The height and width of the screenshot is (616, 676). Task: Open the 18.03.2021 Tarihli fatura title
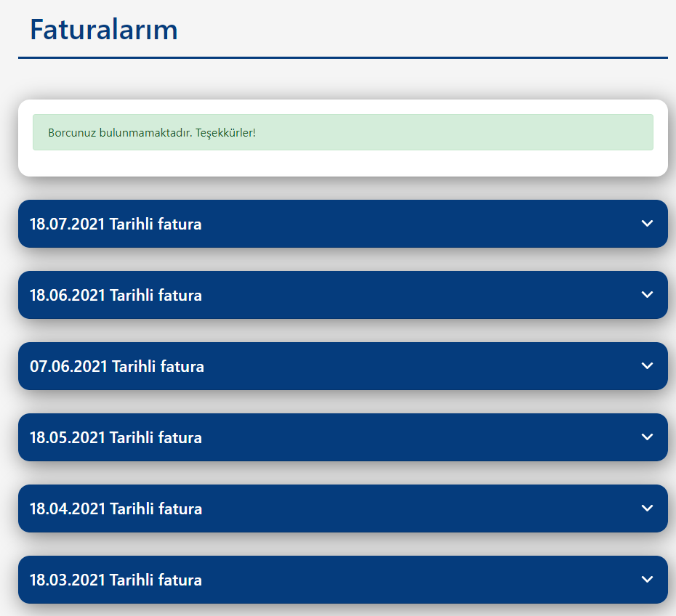point(116,580)
